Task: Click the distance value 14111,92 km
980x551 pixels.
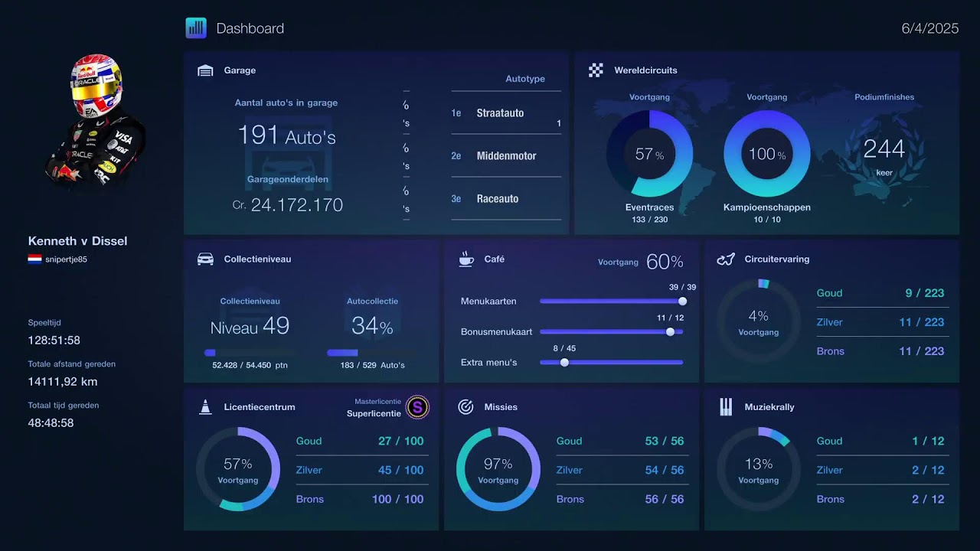Action: tap(63, 382)
